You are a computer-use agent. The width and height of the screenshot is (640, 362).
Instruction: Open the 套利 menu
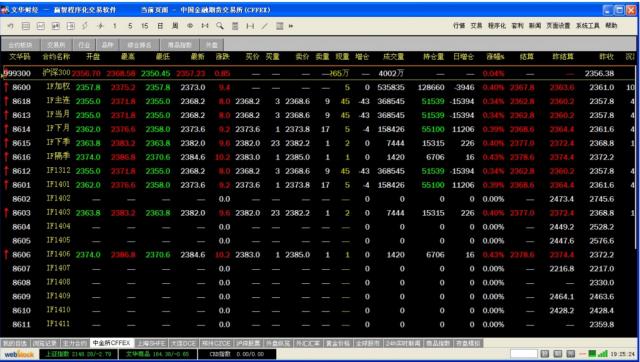517,26
